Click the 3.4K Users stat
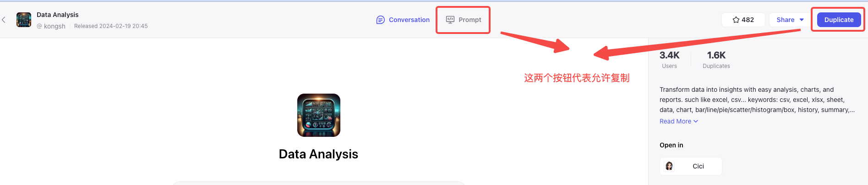This screenshot has height=185, width=868. [669, 60]
